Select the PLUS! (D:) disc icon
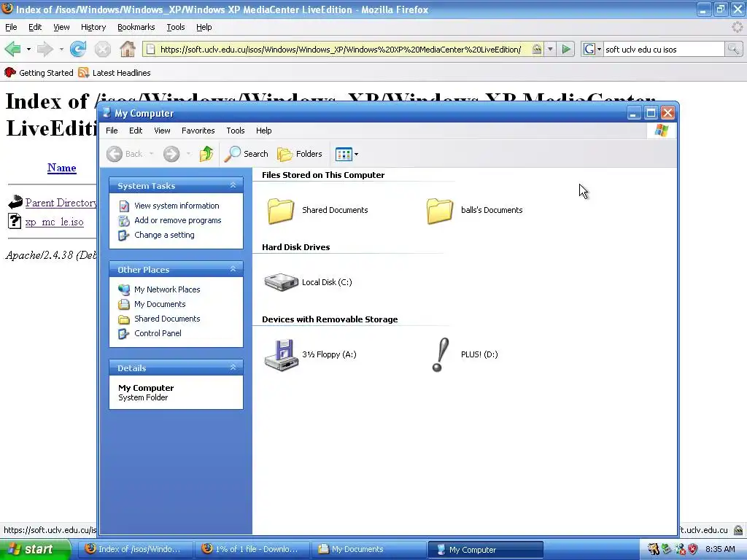This screenshot has width=747, height=560. [x=440, y=355]
